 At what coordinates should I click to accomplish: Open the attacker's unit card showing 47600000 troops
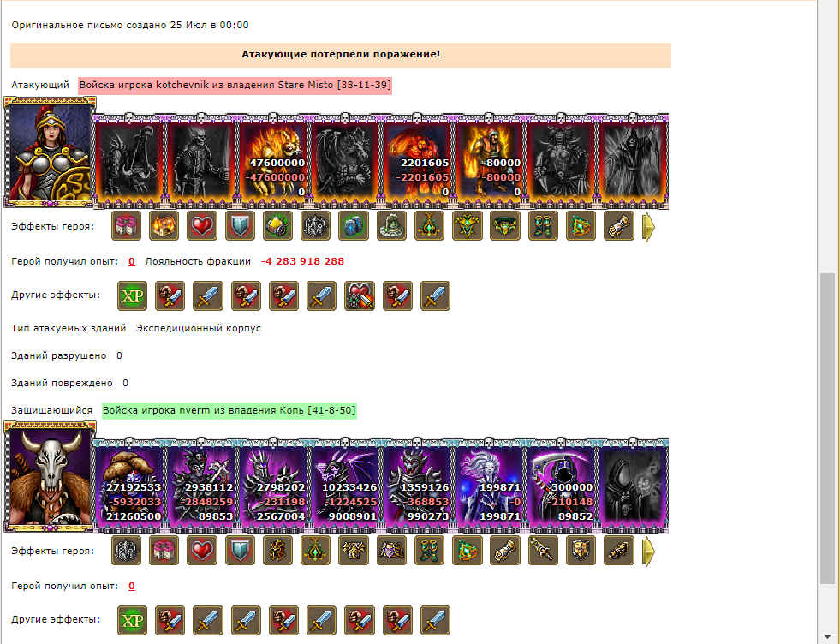click(272, 161)
